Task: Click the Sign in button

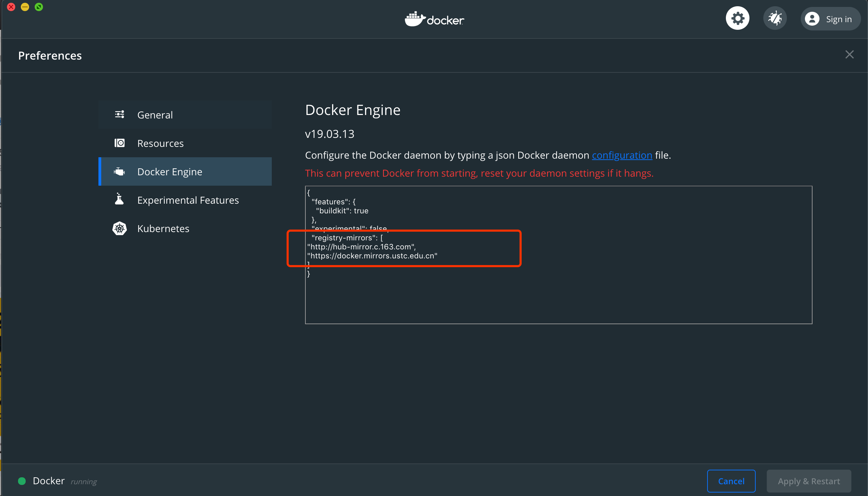Action: pos(830,19)
